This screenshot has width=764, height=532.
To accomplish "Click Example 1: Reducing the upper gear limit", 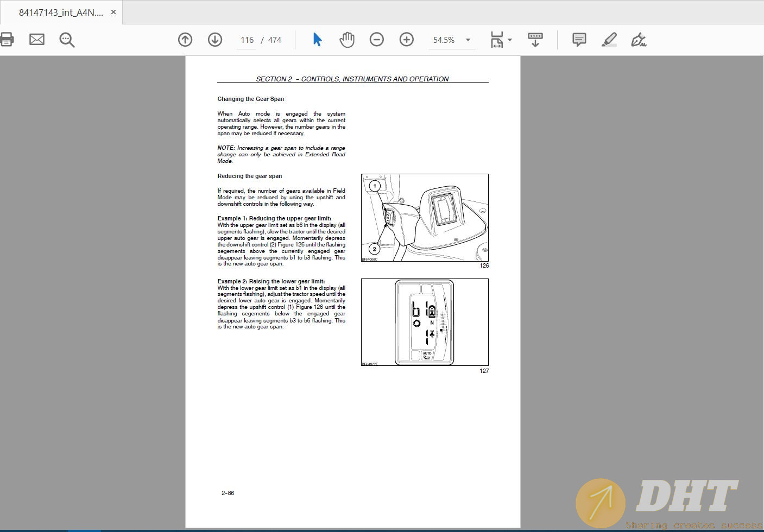I will pos(274,218).
